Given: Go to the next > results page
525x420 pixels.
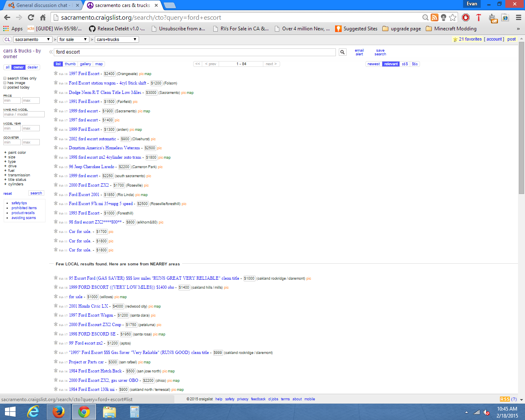Looking at the screenshot, I should coord(271,64).
